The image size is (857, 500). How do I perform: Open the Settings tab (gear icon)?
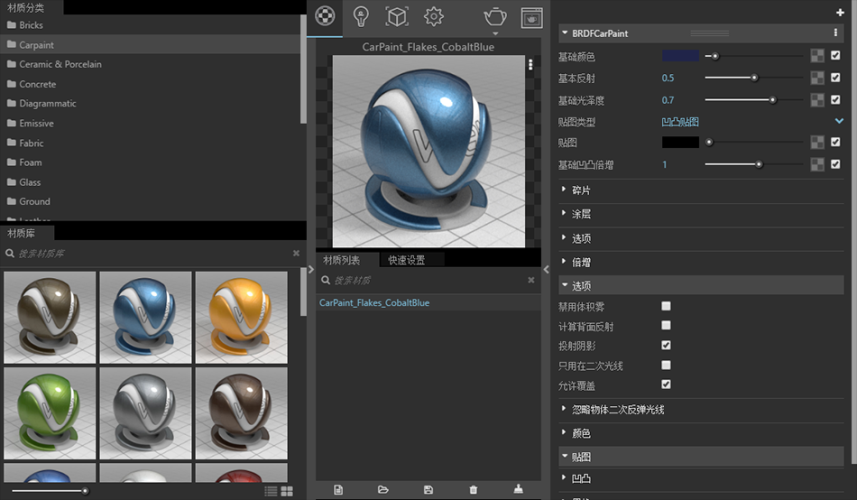433,16
